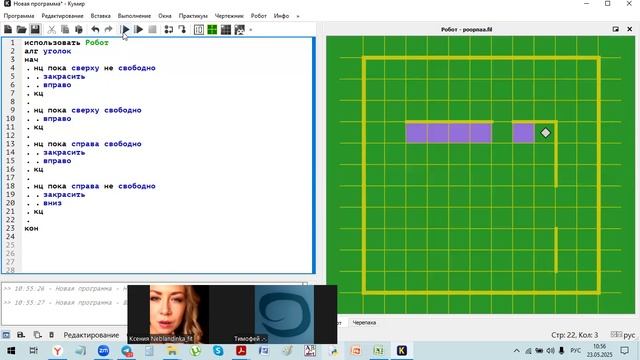Open the Редактирование menu
This screenshot has width=640, height=360.
tap(62, 16)
